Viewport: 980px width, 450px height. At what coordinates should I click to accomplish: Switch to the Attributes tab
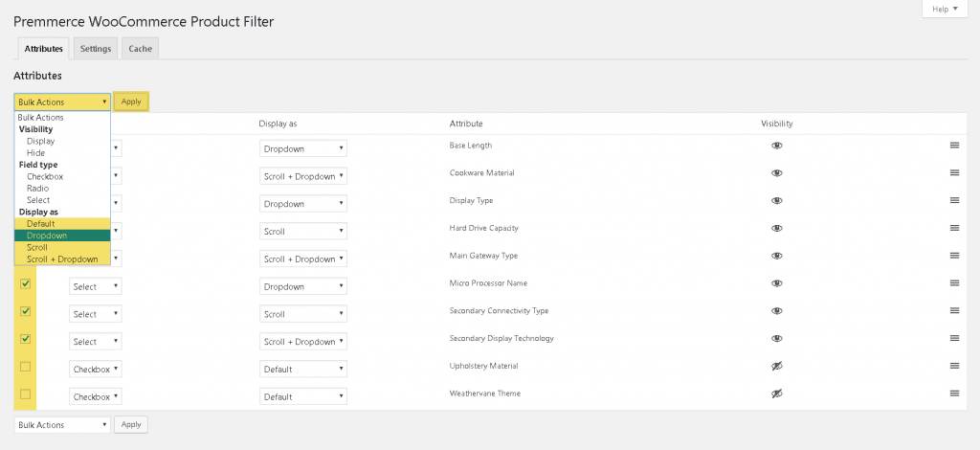44,49
